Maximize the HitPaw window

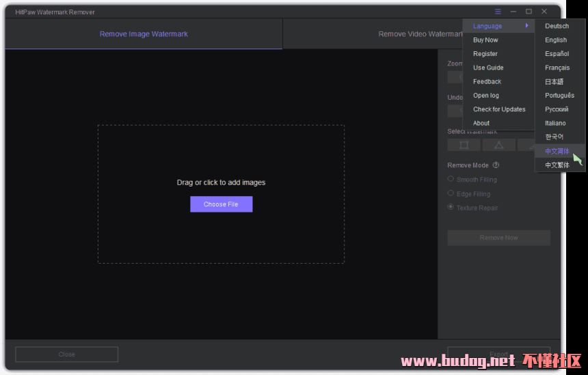[529, 12]
